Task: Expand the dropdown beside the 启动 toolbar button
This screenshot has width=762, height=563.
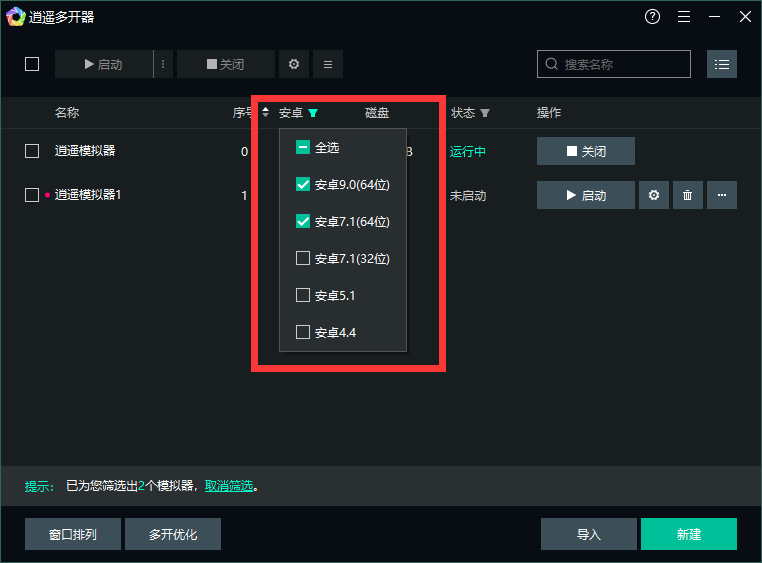Action: pos(163,64)
